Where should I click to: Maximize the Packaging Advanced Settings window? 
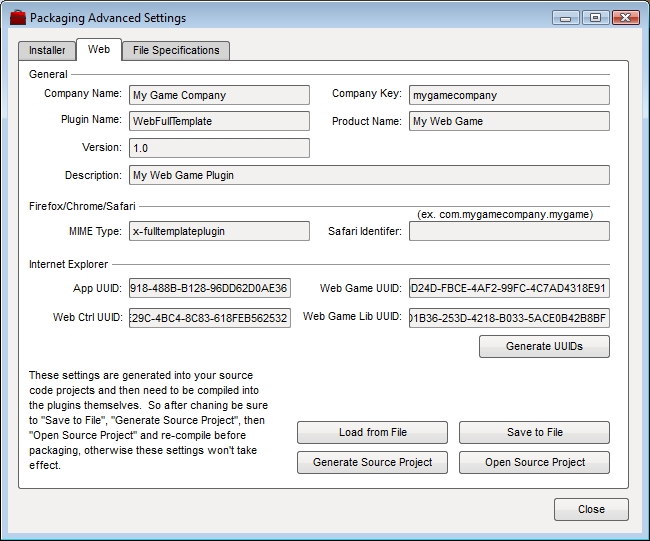pos(595,18)
